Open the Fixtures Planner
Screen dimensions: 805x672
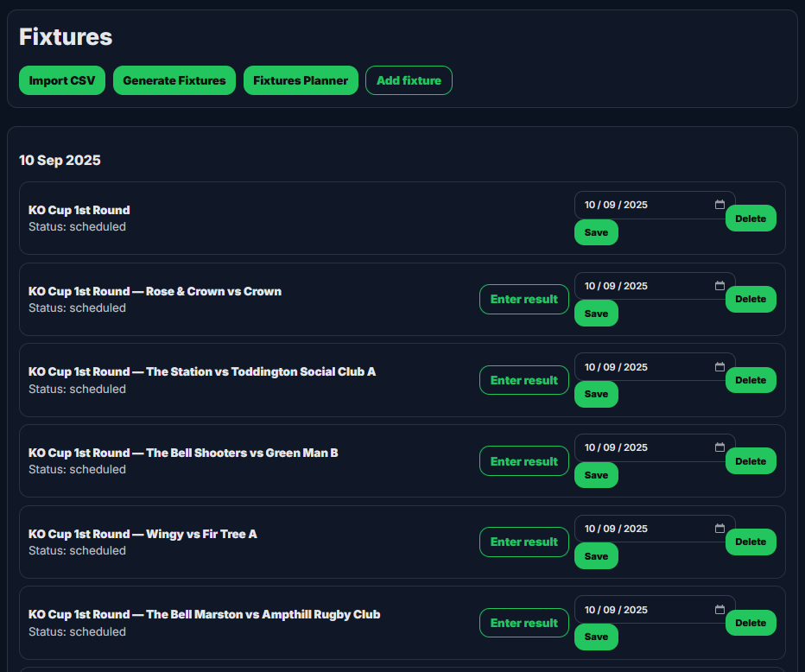click(x=301, y=80)
